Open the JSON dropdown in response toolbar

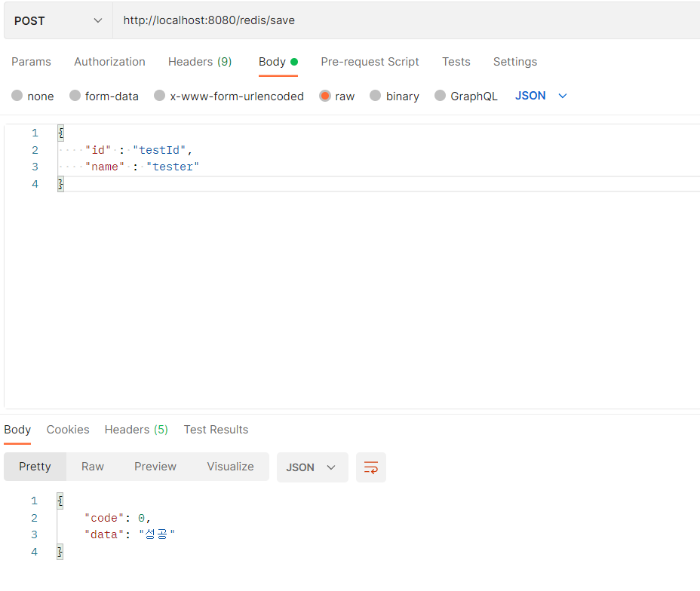(x=312, y=467)
